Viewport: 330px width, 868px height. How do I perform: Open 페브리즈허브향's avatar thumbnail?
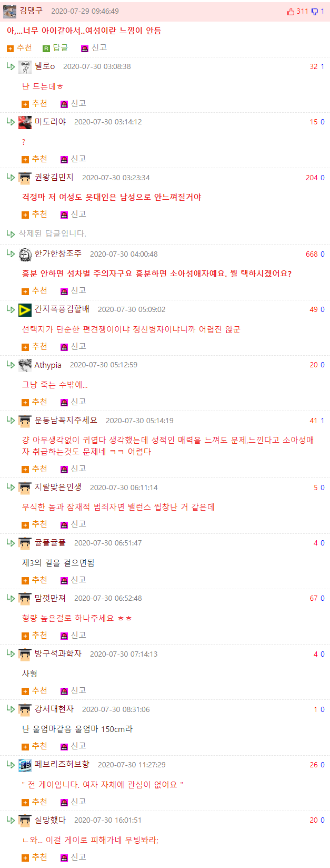(25, 765)
